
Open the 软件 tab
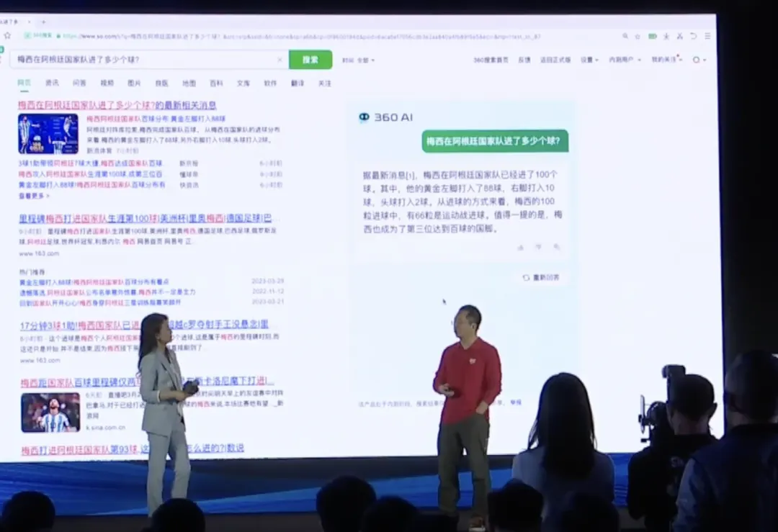(270, 83)
